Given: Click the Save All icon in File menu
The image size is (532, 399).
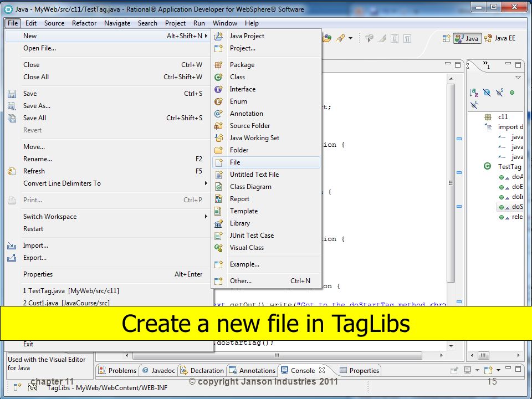Looking at the screenshot, I should (12, 118).
